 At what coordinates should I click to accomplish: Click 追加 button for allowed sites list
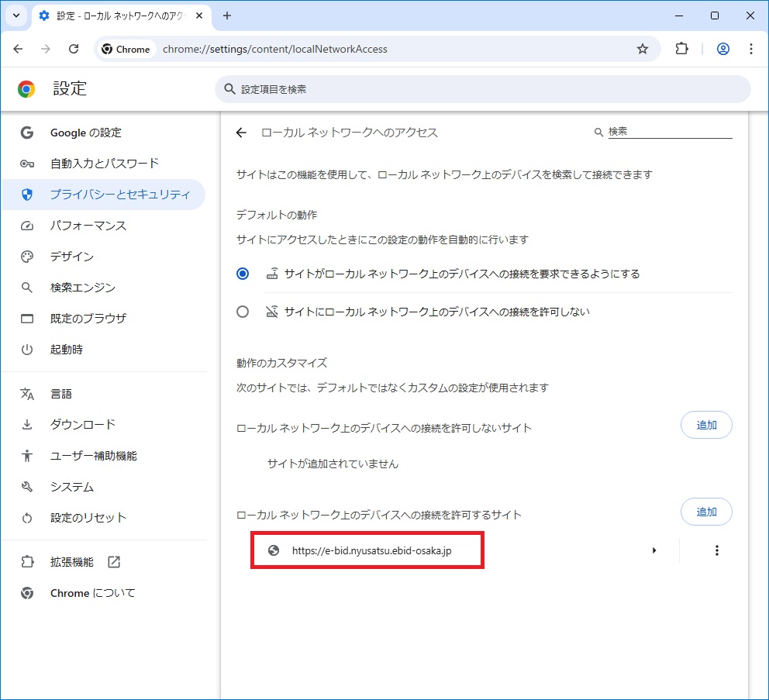(705, 512)
